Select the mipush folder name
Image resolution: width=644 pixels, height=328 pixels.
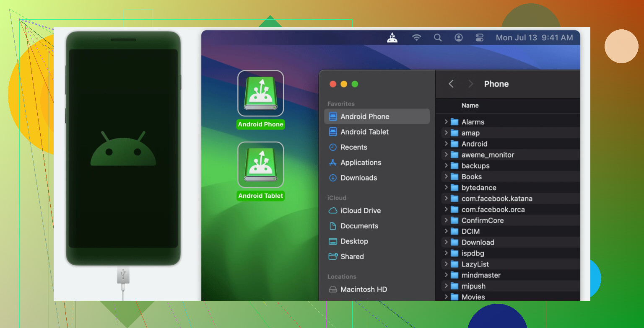click(x=473, y=286)
